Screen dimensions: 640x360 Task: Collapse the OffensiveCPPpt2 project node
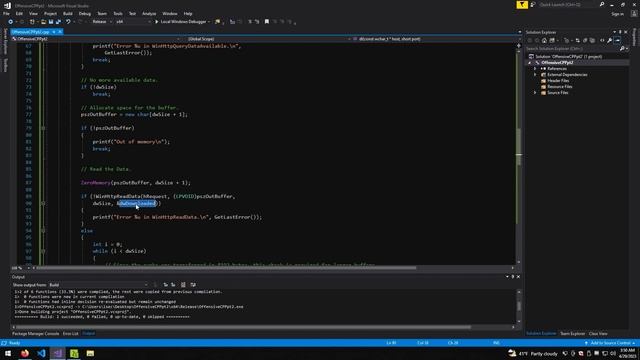coord(530,63)
